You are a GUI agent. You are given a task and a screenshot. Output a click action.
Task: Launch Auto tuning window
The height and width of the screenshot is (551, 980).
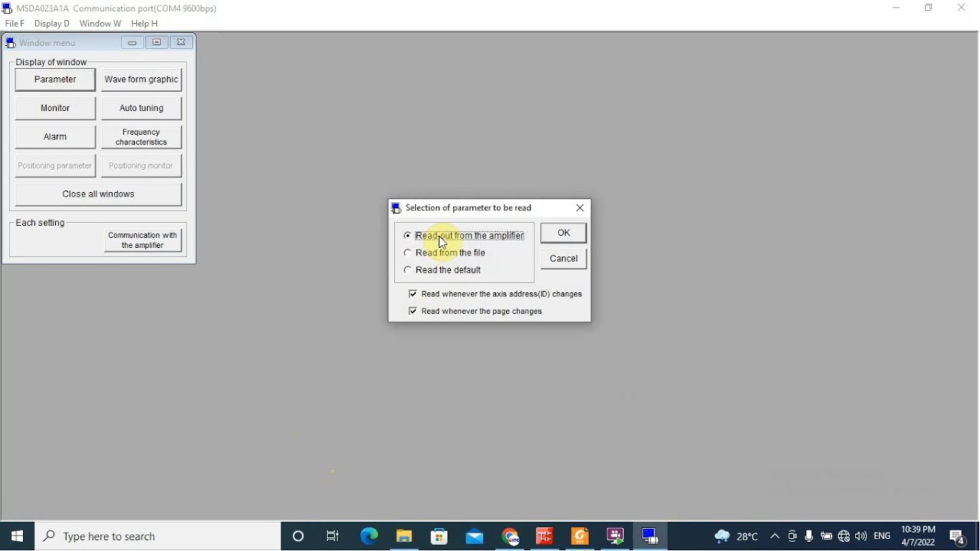point(142,108)
